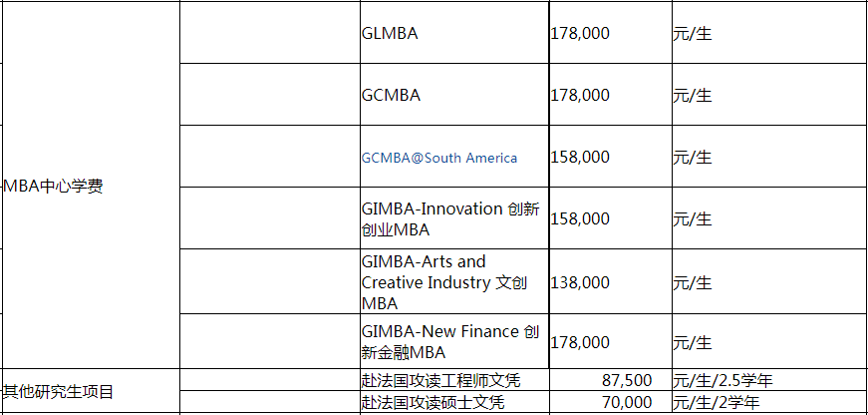Click the 元/生/2.5学年 unit cell
This screenshot has width=868, height=415.
click(x=770, y=380)
